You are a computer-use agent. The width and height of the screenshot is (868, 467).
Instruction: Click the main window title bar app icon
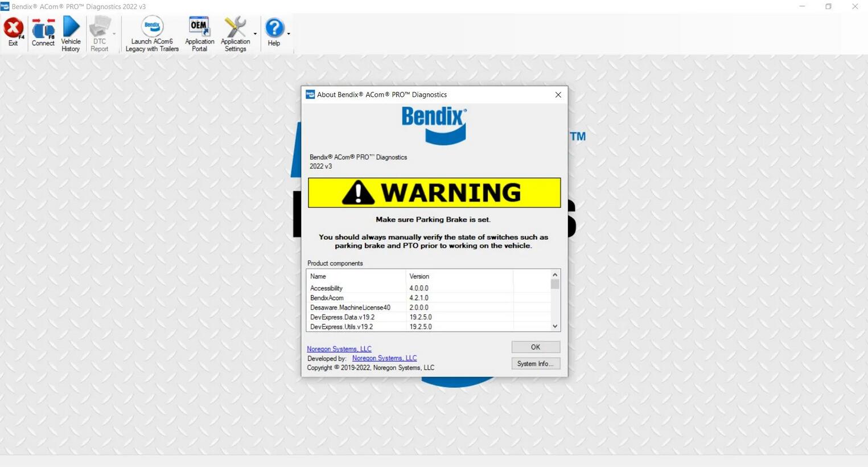click(5, 6)
